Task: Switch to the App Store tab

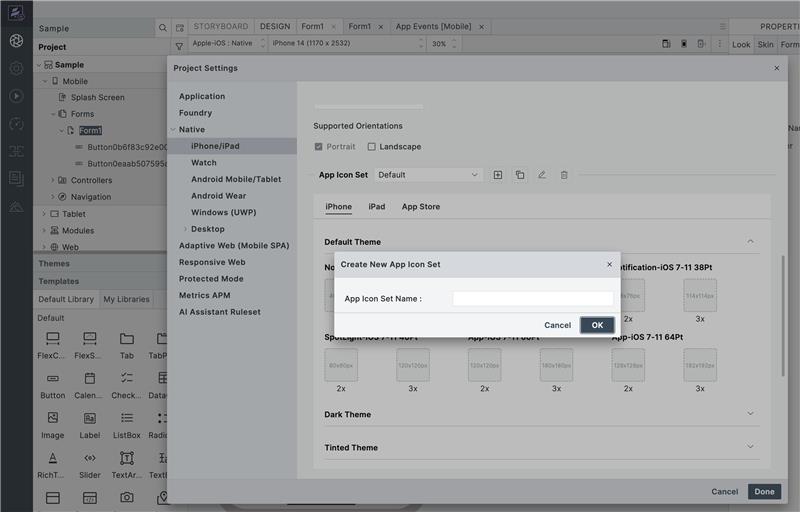Action: (420, 207)
